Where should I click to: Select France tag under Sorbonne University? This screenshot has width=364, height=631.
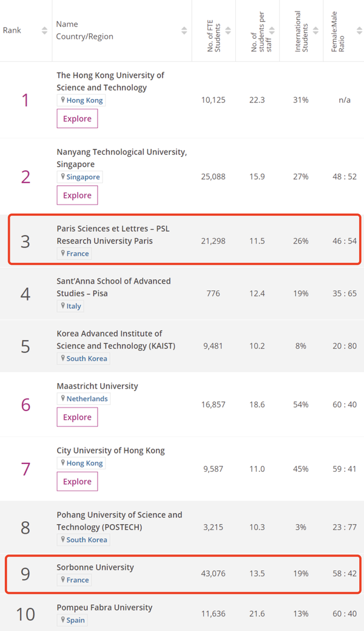click(74, 580)
